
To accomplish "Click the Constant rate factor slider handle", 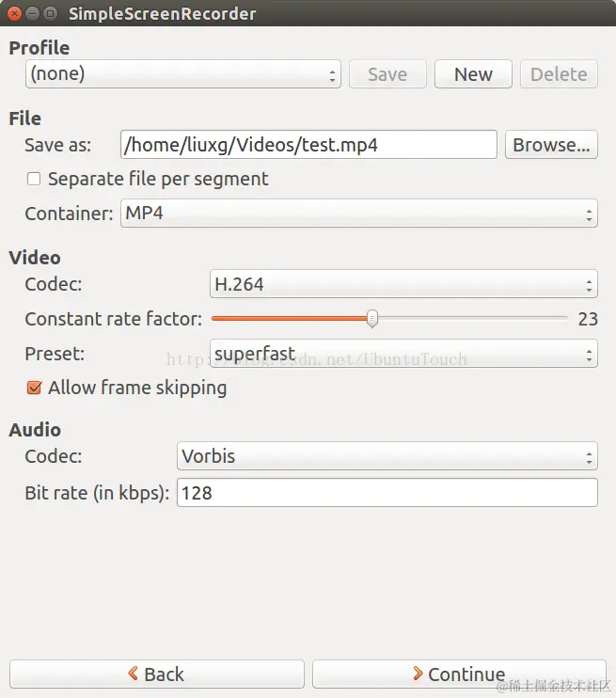I will click(372, 318).
